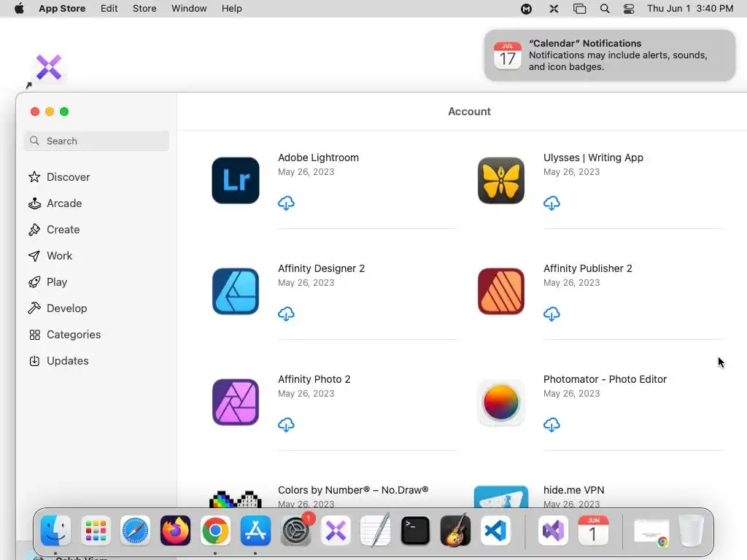Open Control Center in menu bar
747x560 pixels.
(x=629, y=9)
